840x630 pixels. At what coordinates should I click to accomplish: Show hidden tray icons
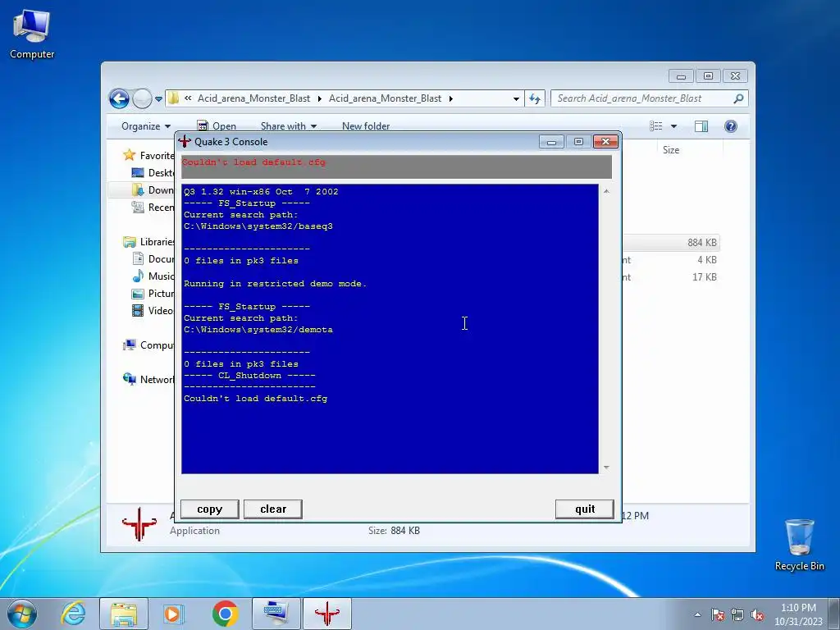click(697, 614)
